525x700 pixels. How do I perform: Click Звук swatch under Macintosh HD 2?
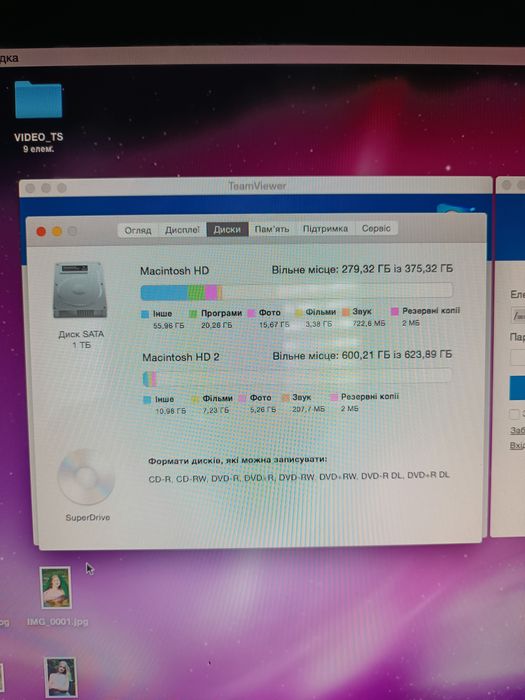286,397
